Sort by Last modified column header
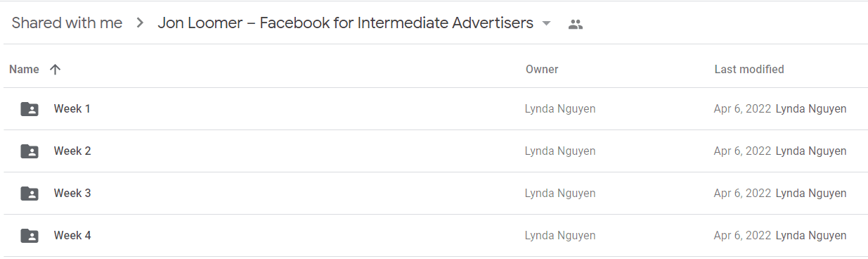868x259 pixels. coord(749,69)
